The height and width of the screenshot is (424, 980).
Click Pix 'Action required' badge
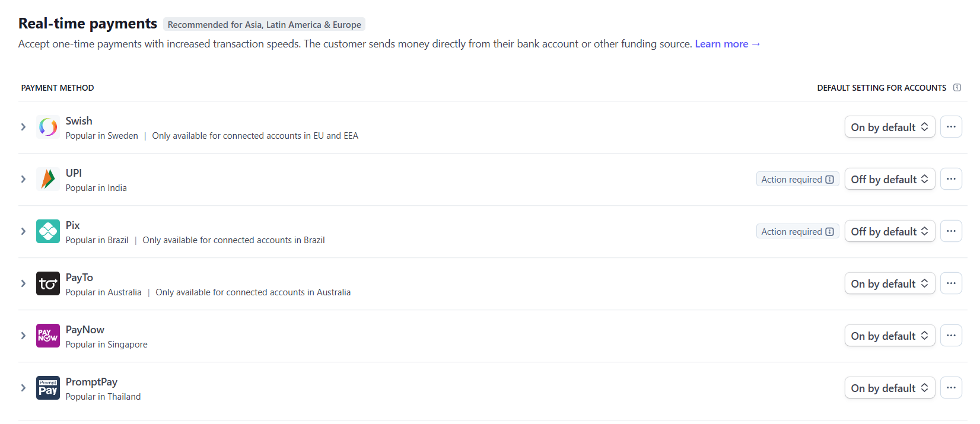tap(797, 231)
